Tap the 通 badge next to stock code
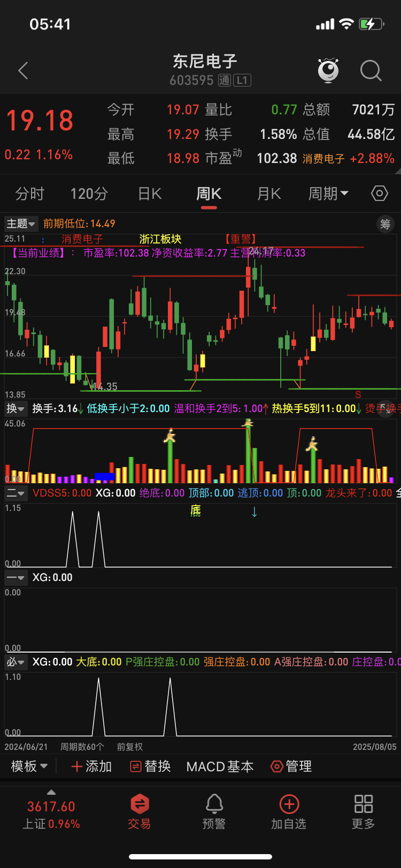 point(224,80)
